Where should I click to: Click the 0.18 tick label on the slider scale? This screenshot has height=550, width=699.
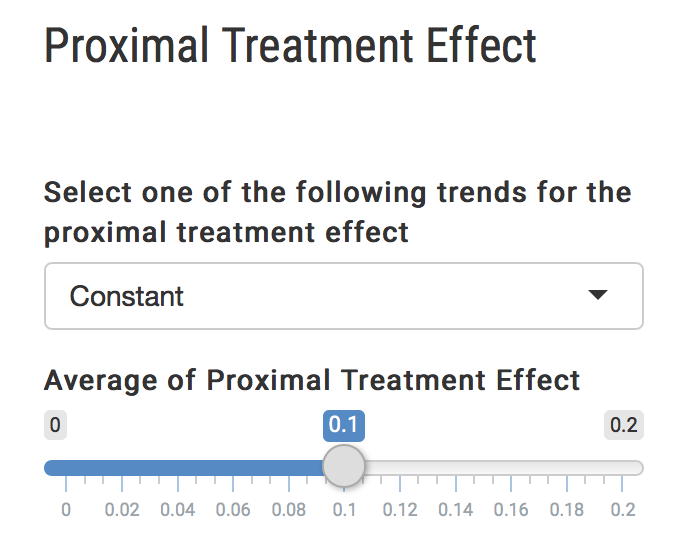[567, 510]
